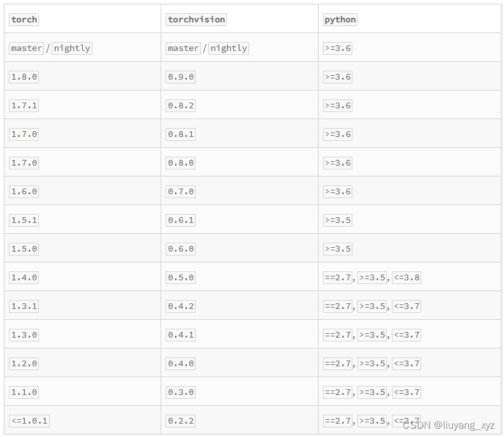
Task: Click the <=3.8 python tag
Action: click(407, 278)
